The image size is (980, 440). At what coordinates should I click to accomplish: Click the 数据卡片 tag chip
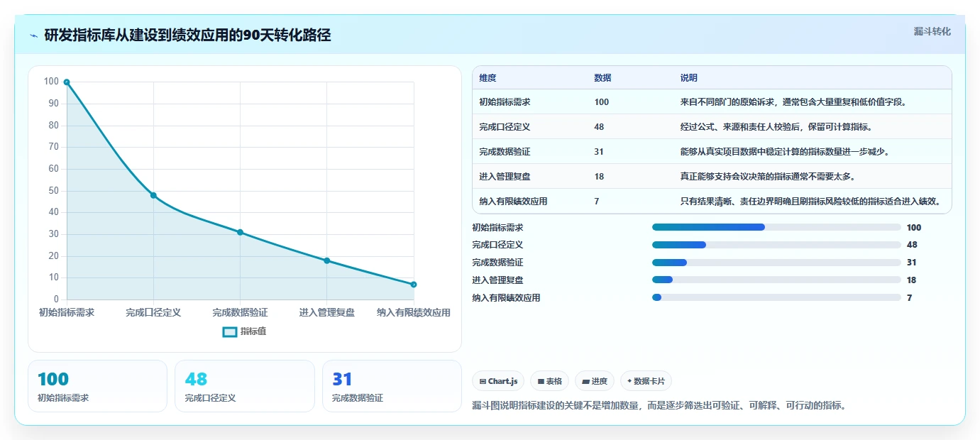pos(646,381)
